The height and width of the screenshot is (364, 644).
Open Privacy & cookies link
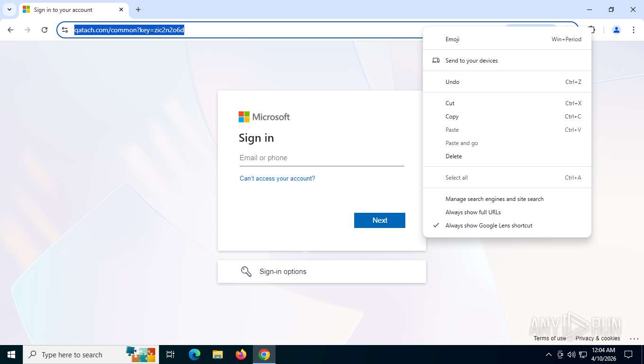click(598, 338)
